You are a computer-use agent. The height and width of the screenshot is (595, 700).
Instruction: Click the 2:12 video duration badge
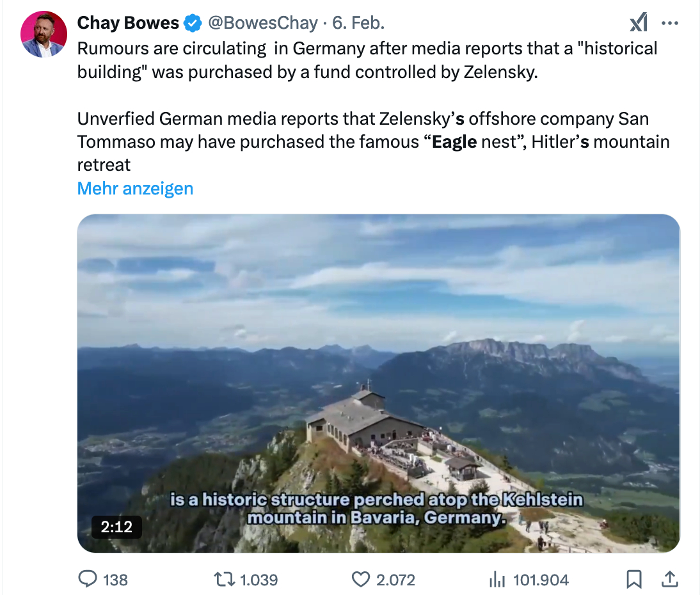(116, 527)
